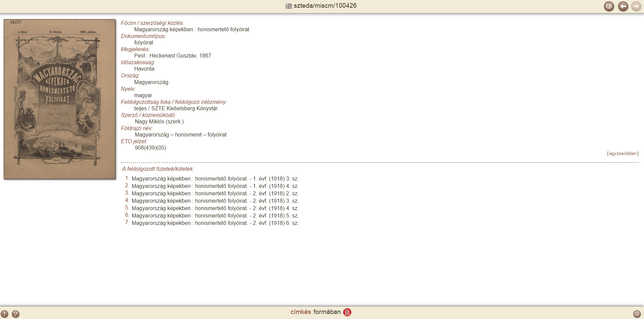Click document type value 'folyóirat'
The image size is (644, 319).
(144, 43)
